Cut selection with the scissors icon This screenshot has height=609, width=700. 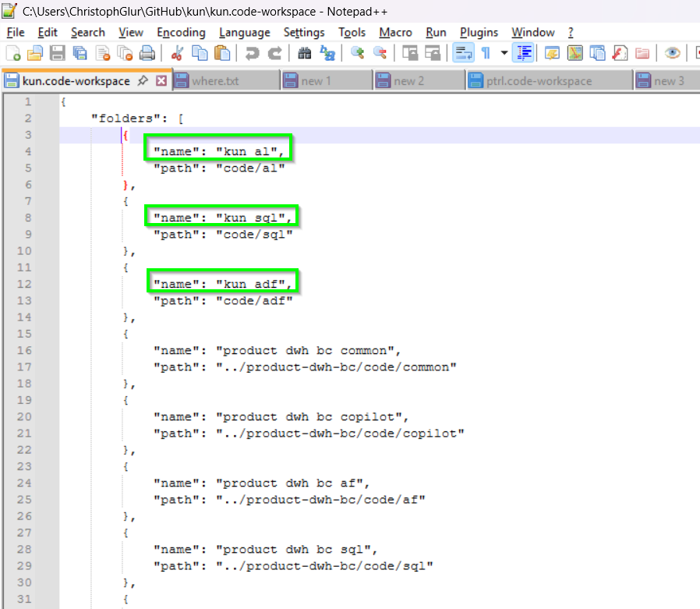pos(177,53)
